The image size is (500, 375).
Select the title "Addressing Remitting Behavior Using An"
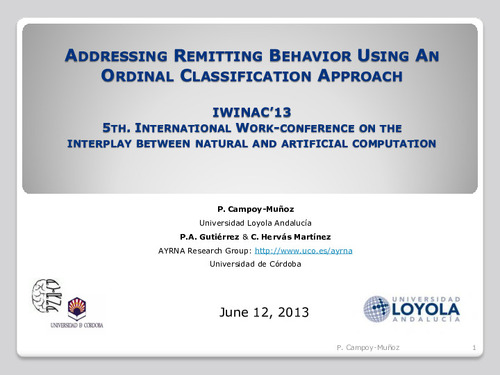tap(252, 56)
